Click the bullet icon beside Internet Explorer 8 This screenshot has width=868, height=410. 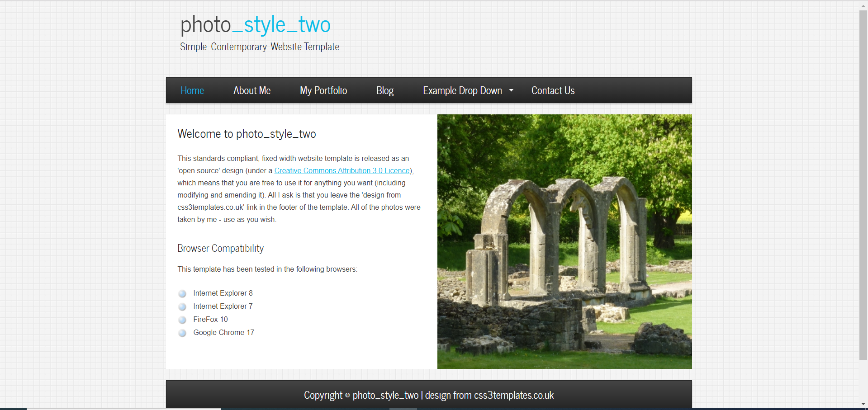(x=182, y=293)
